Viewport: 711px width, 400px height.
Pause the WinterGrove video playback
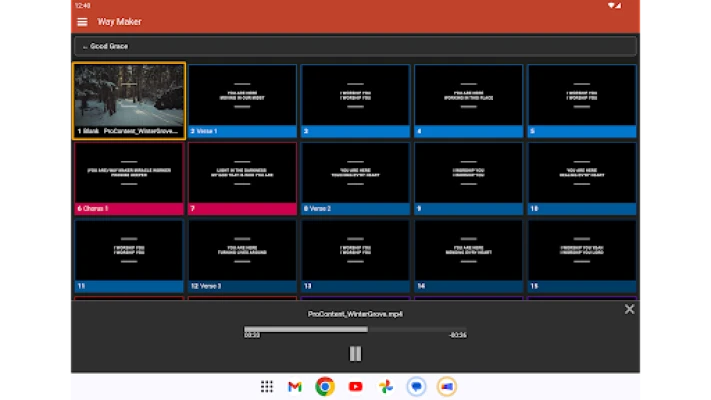point(356,354)
